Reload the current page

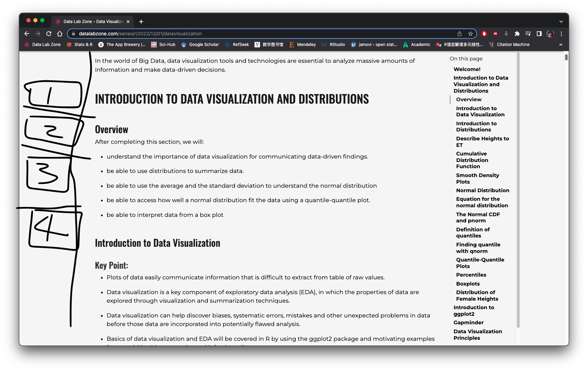pos(49,34)
